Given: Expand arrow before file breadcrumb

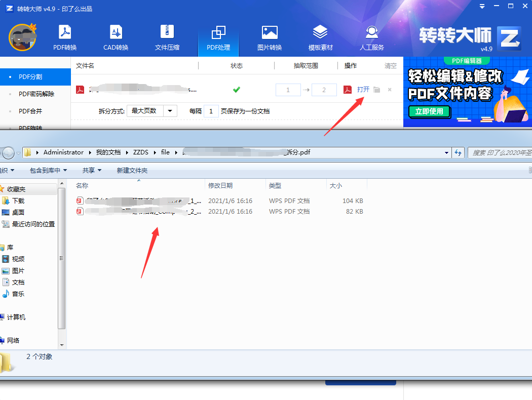Looking at the screenshot, I should (155, 152).
